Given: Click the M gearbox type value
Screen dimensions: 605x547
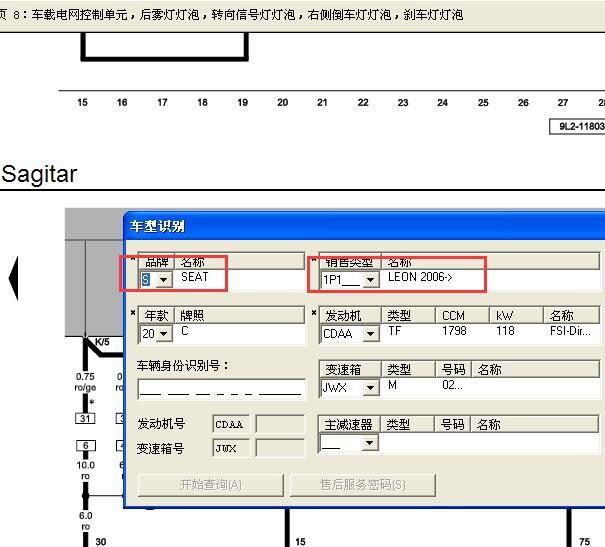Looking at the screenshot, I should 392,385.
